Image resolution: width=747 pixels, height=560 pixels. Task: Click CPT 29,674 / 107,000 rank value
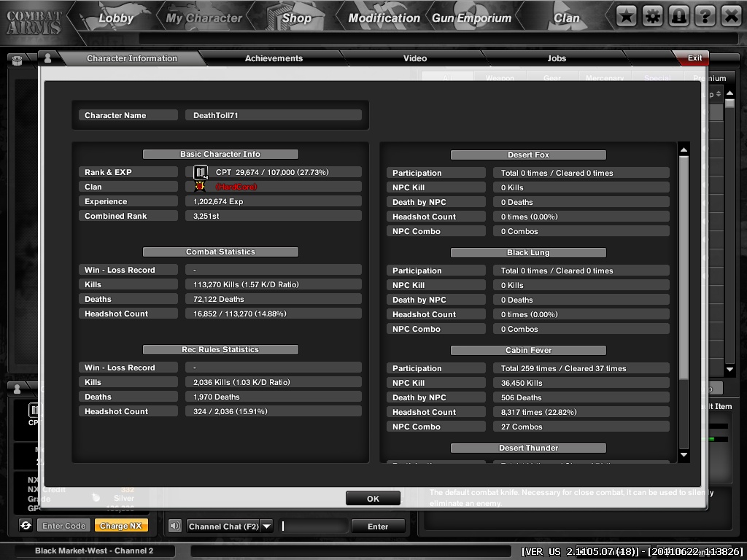tap(272, 172)
